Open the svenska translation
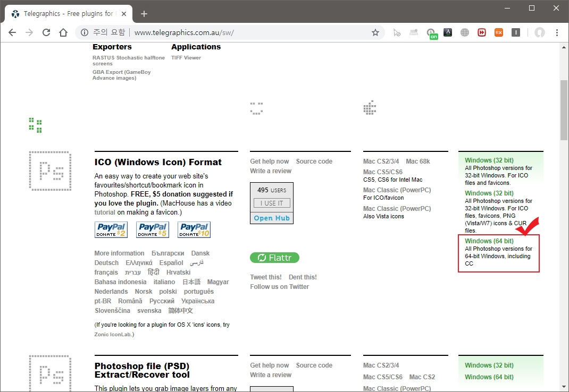569x392 pixels. (149, 310)
